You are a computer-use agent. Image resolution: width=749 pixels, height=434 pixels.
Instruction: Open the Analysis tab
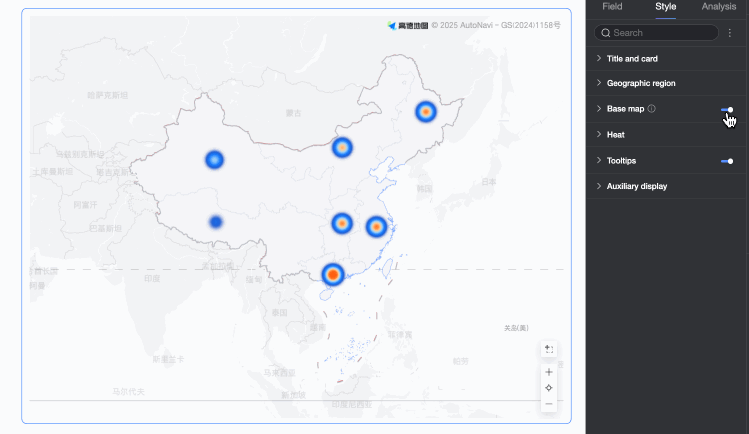click(718, 7)
